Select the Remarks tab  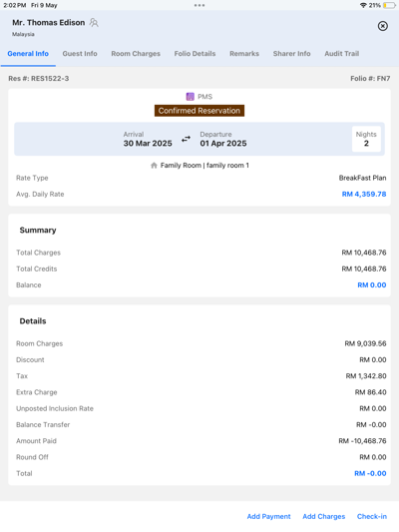[x=244, y=54]
